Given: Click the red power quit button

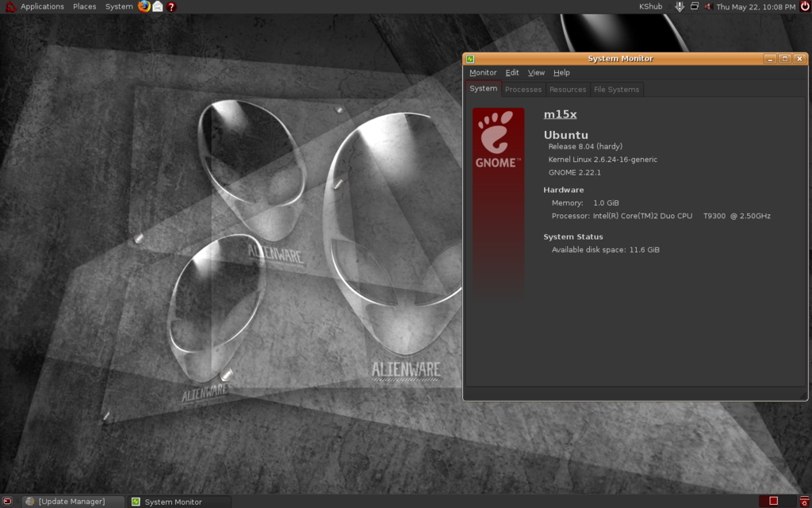Looking at the screenshot, I should tap(805, 6).
